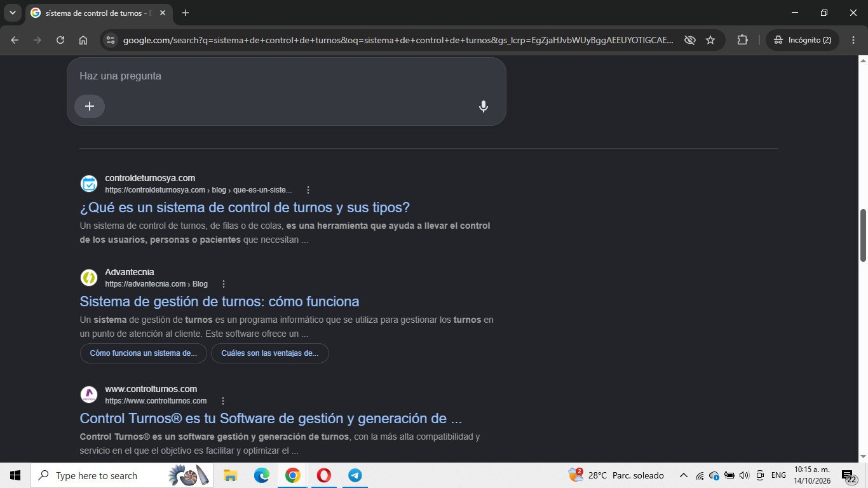Image resolution: width=868 pixels, height=488 pixels.
Task: Click Cómo funciona un sistema de... chip
Action: pyautogui.click(x=144, y=353)
